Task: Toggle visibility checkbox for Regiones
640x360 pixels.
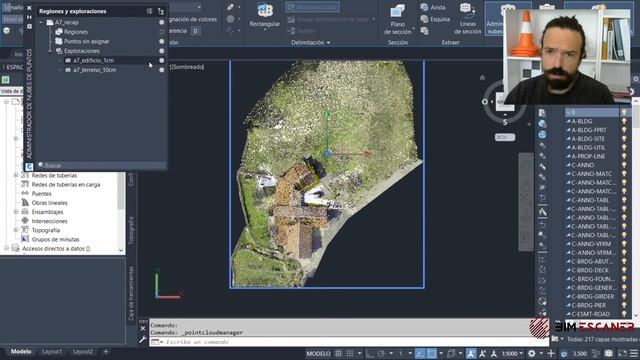Action: tap(162, 31)
